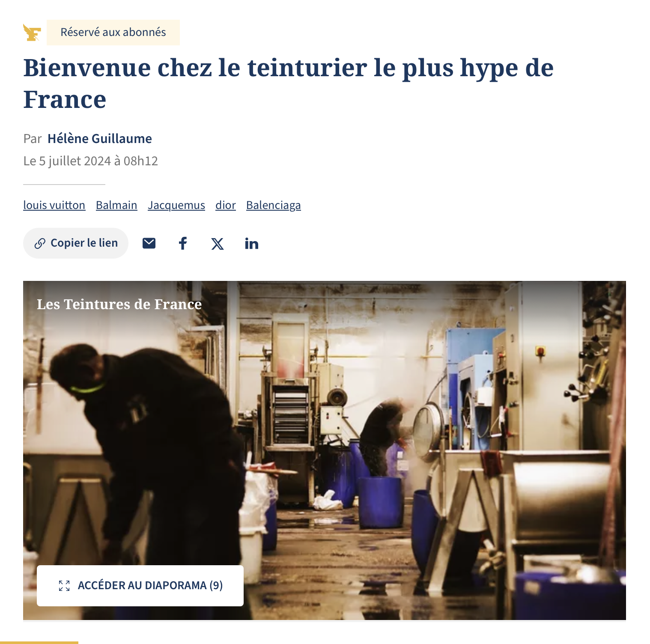
Task: Open the 'louis vuitton' tag
Action: coord(54,205)
